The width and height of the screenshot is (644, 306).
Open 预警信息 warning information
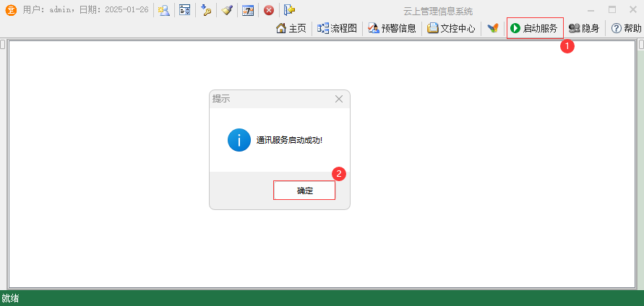click(392, 28)
